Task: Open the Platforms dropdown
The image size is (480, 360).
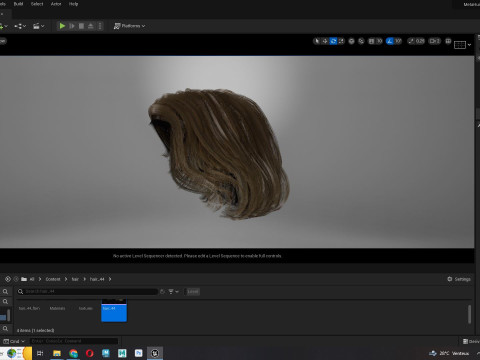Action: pos(130,26)
